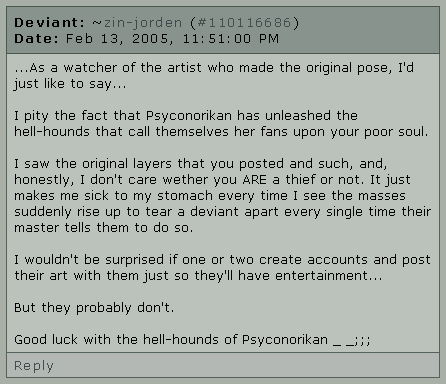Click the bold Date: label

point(36,39)
